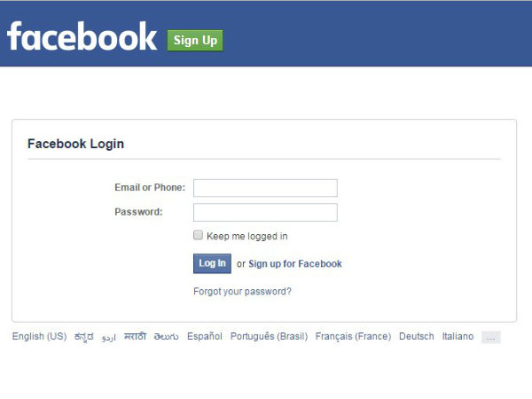Switch language to Telugu (తెలుగు)
This screenshot has height=399, width=532.
tap(167, 337)
